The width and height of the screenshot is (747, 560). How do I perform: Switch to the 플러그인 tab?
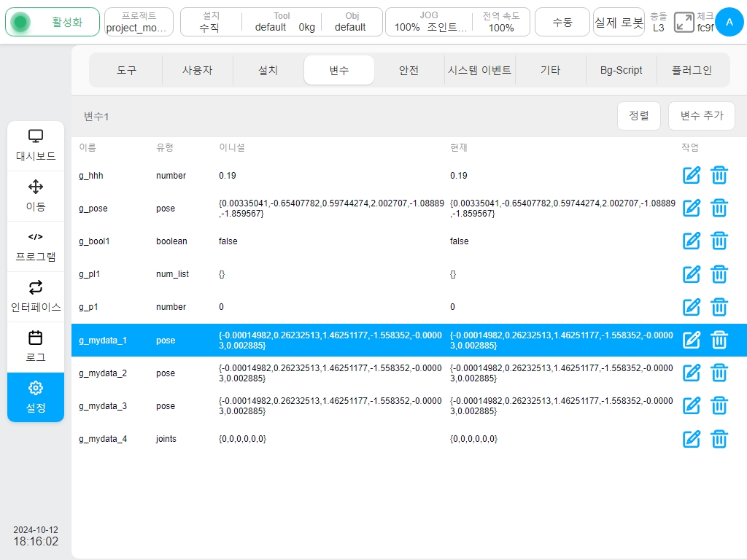point(692,70)
